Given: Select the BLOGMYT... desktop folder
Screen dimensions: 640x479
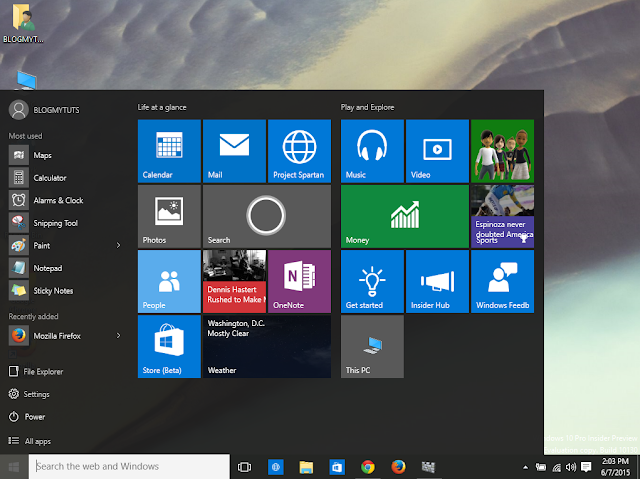Looking at the screenshot, I should [23, 23].
